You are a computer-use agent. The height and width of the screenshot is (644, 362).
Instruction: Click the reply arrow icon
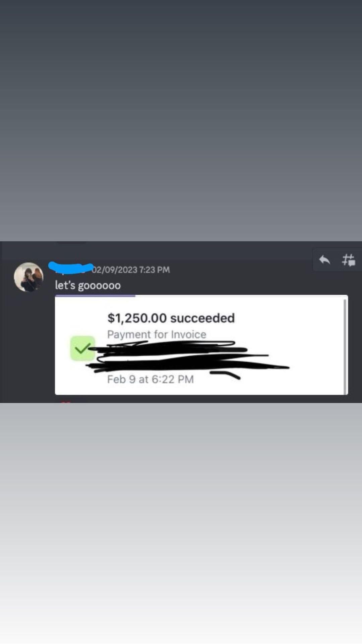324,260
